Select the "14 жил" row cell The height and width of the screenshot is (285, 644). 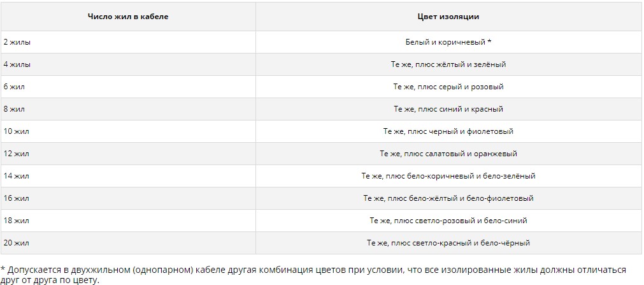17,176
